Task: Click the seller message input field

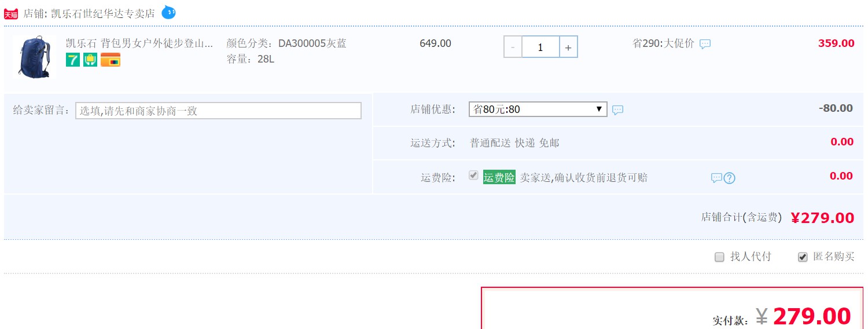Action: 218,111
